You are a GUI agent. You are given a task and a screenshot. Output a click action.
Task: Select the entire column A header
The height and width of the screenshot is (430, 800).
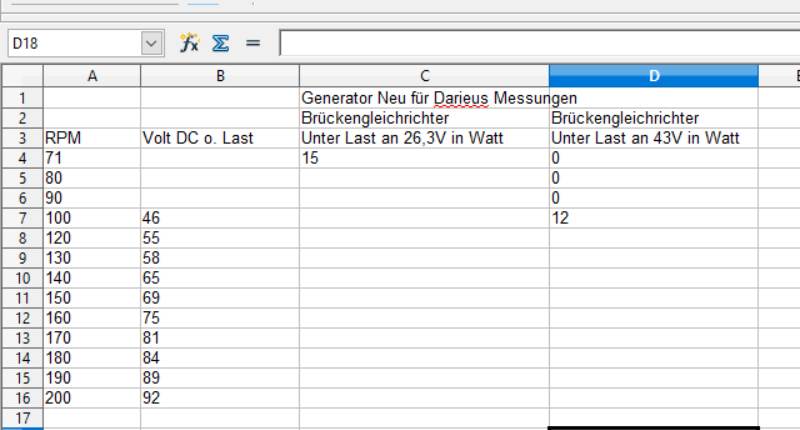coord(92,75)
